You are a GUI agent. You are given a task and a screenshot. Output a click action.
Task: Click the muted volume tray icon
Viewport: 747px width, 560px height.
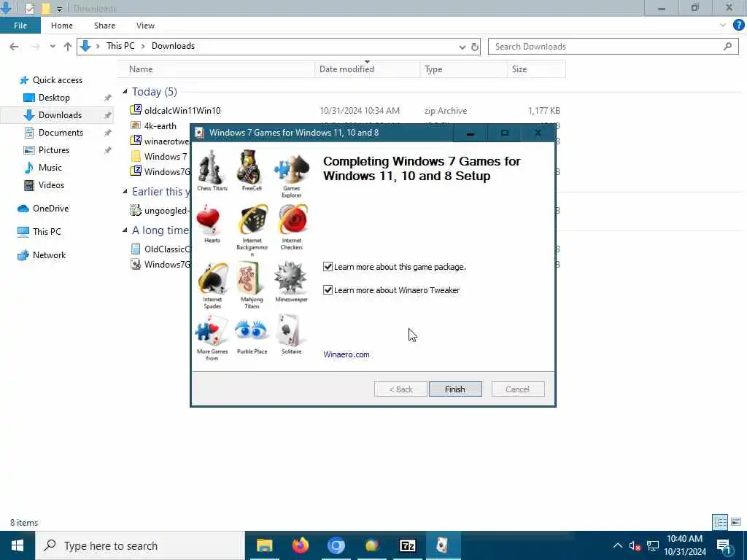[x=635, y=546]
